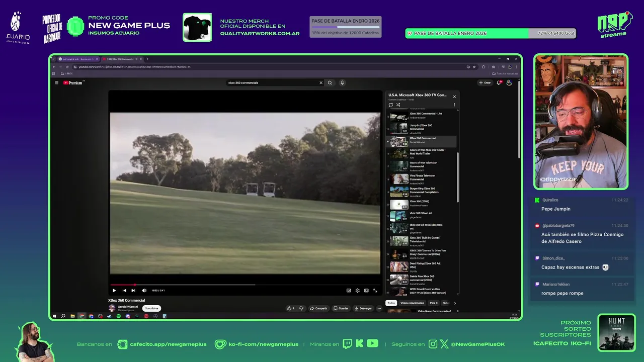644x362 pixels.
Task: Open YouTube notifications bell
Action: point(499,82)
